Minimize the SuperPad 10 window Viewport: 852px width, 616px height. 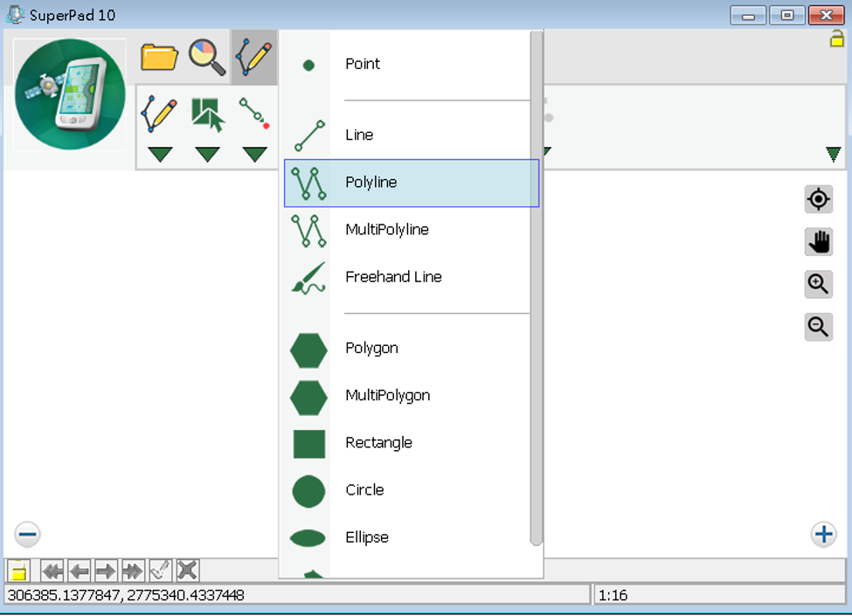(748, 15)
